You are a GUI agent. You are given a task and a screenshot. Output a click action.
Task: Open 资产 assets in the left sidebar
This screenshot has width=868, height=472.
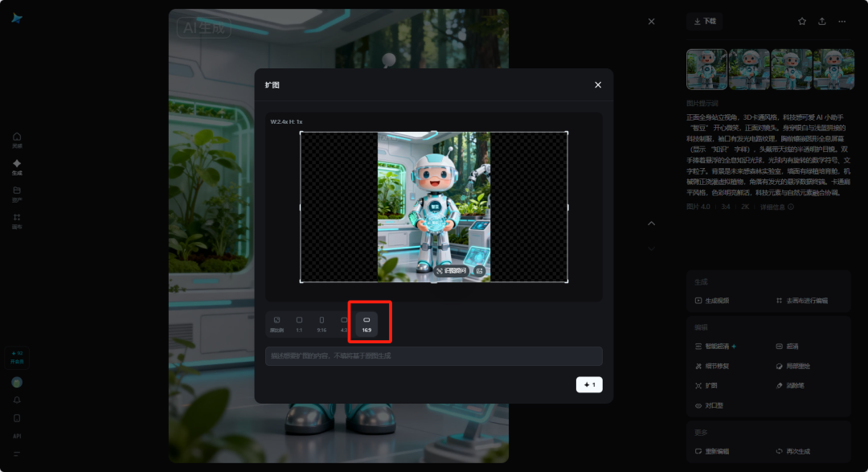(17, 193)
